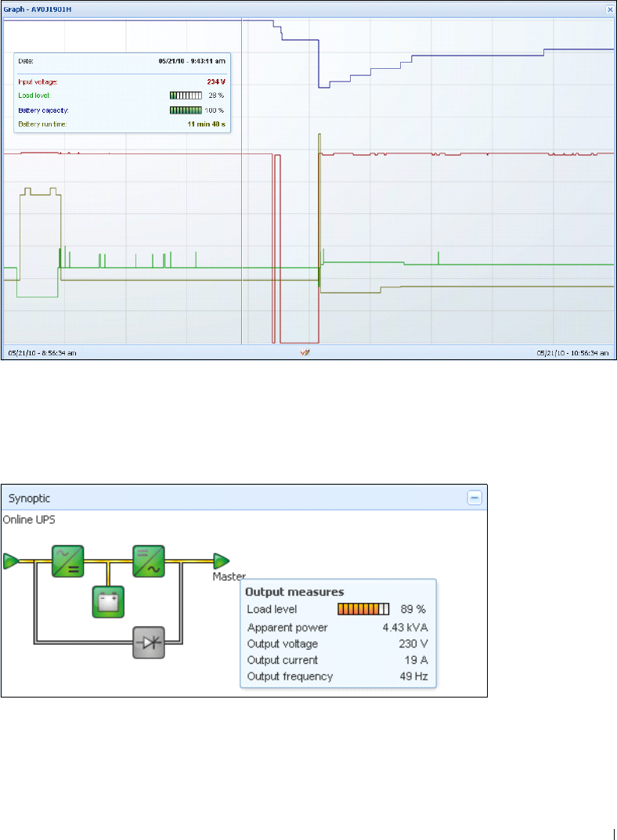Click the power event marker on timeline
The image size is (617, 840).
point(305,352)
